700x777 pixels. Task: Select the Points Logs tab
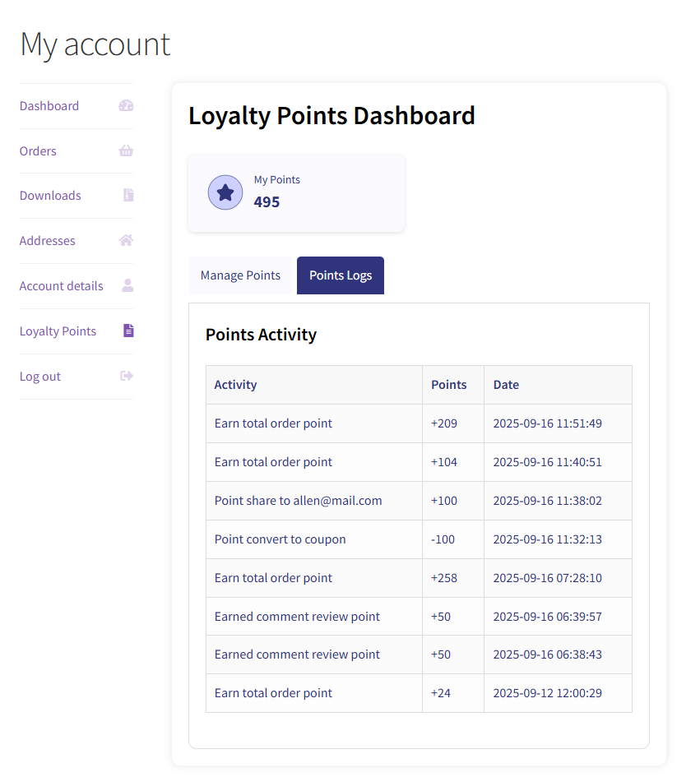pos(341,275)
